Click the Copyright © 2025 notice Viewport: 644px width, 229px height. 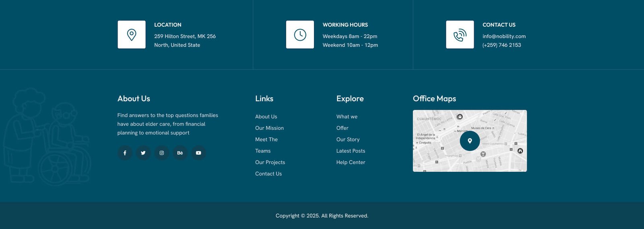(x=322, y=216)
